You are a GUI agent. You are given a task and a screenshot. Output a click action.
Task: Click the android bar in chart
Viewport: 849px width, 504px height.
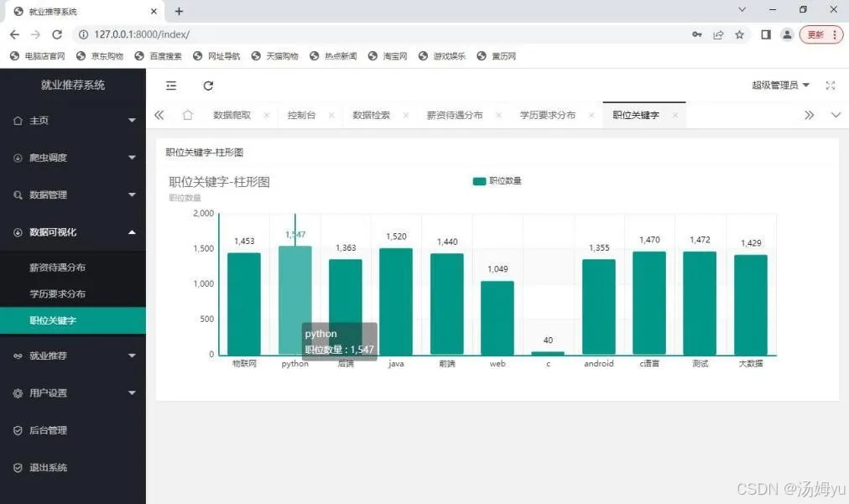tap(598, 308)
